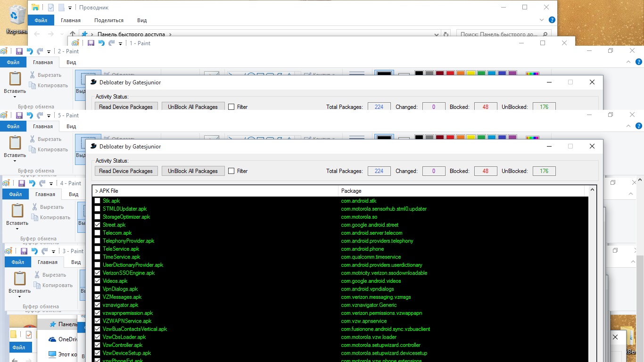
Task: Click the Undo arrow in 1 - Paint
Action: click(101, 43)
